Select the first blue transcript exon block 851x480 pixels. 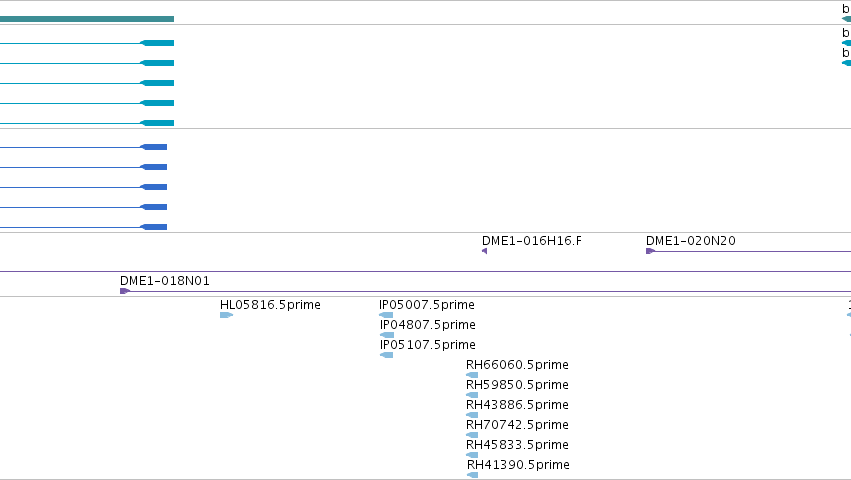tap(154, 147)
